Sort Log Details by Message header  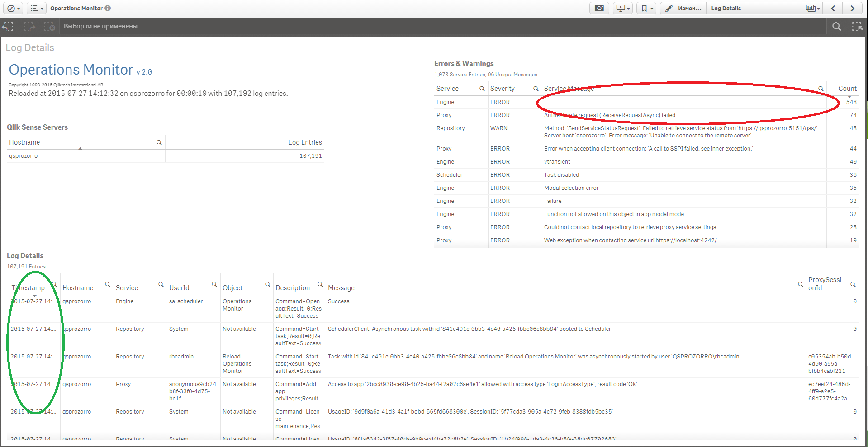341,288
